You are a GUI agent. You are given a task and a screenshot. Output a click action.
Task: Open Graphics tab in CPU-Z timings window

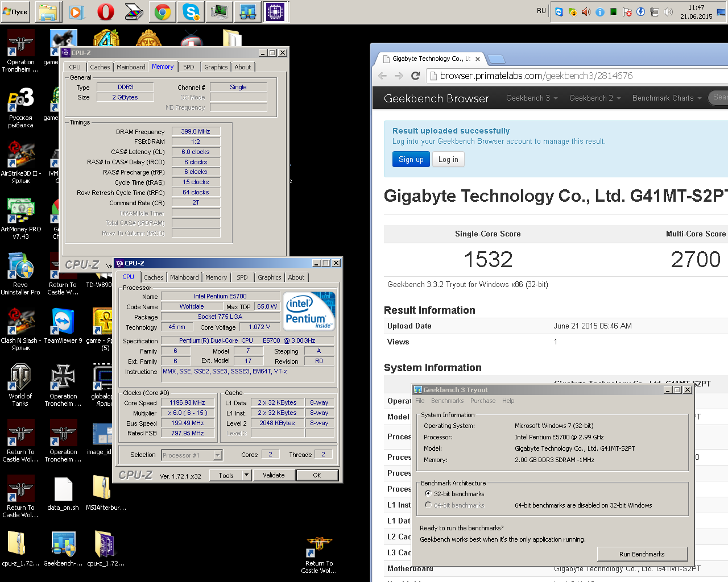tap(216, 67)
